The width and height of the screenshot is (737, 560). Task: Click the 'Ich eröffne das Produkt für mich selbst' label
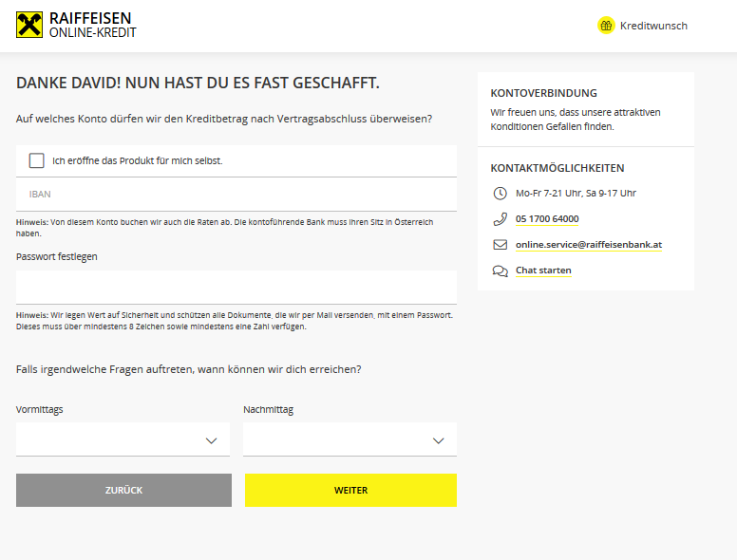click(x=137, y=160)
